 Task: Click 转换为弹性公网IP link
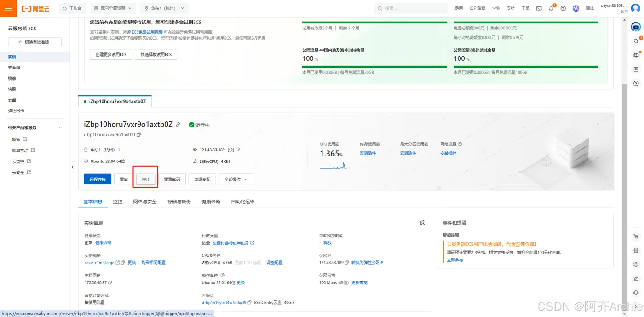click(367, 262)
